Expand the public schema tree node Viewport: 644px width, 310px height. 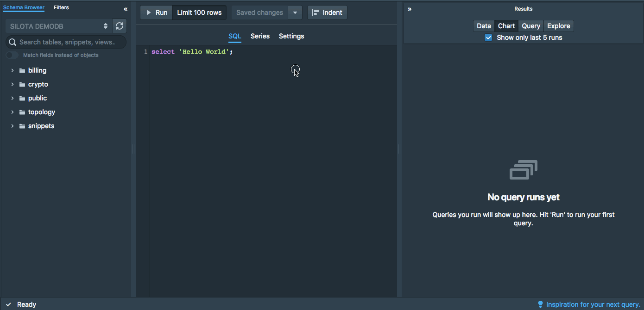tap(13, 99)
